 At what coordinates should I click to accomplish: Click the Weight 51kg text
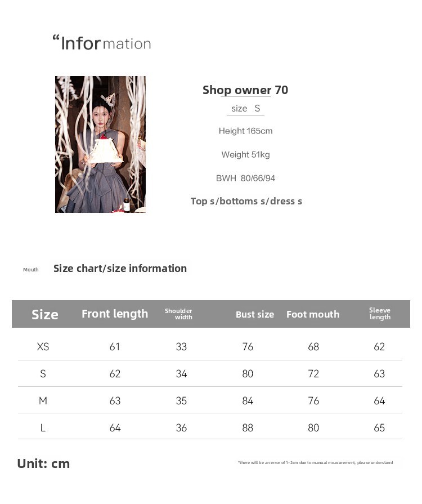pos(245,155)
